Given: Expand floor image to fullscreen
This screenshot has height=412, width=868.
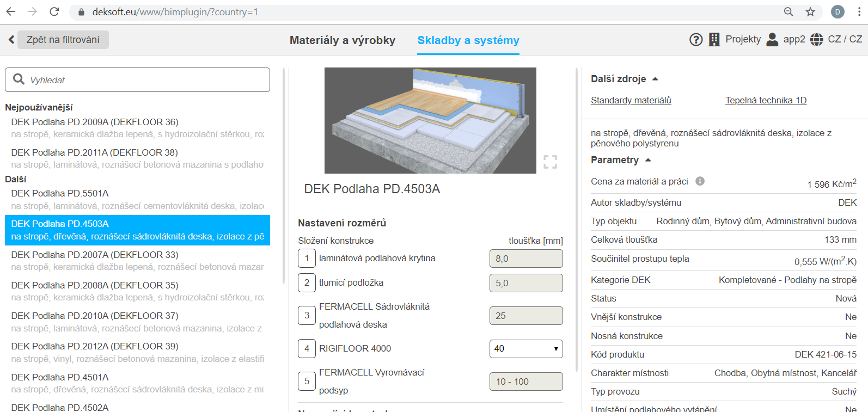Looking at the screenshot, I should tap(550, 162).
